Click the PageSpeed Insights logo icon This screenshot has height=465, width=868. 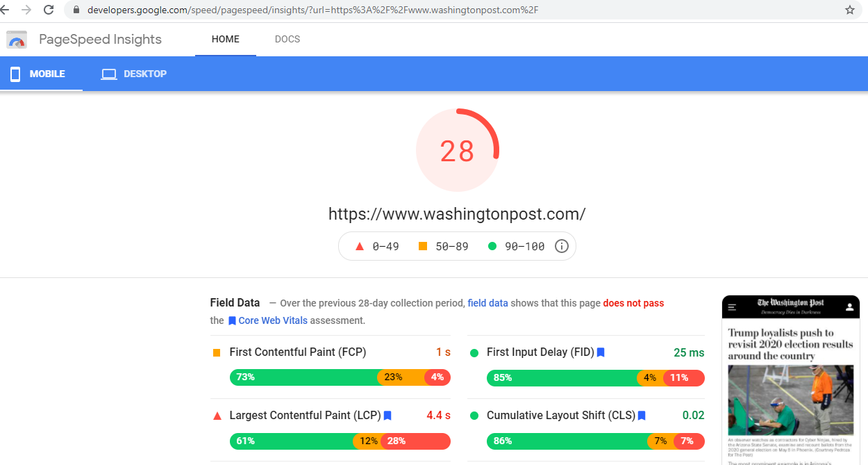click(x=17, y=40)
